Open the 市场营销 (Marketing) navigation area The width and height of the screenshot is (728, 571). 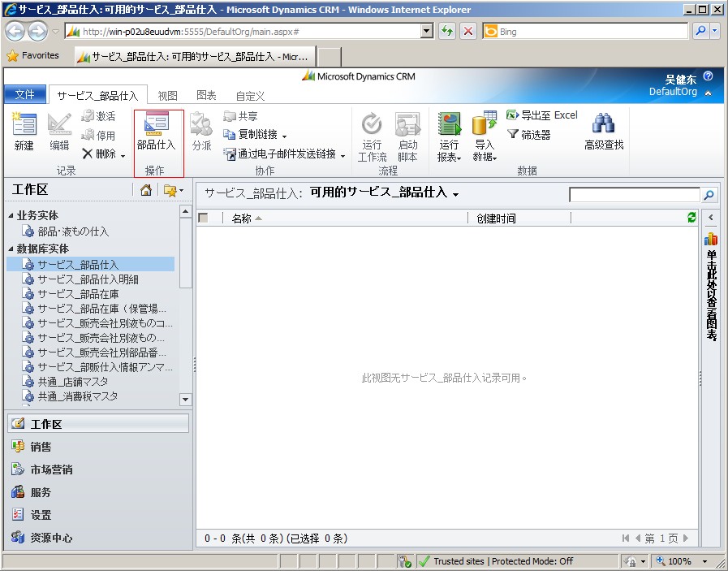pos(98,469)
